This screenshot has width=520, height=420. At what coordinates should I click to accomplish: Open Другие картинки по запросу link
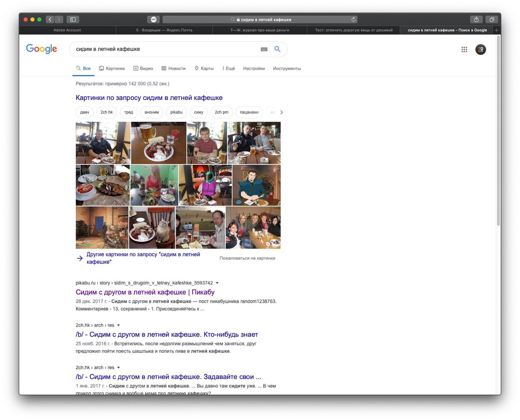coord(143,258)
